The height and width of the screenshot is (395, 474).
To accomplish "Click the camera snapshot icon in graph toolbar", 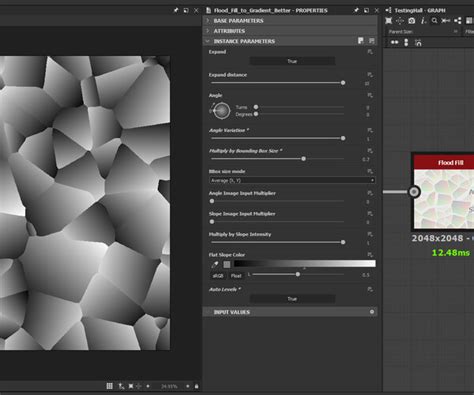I will click(x=412, y=21).
